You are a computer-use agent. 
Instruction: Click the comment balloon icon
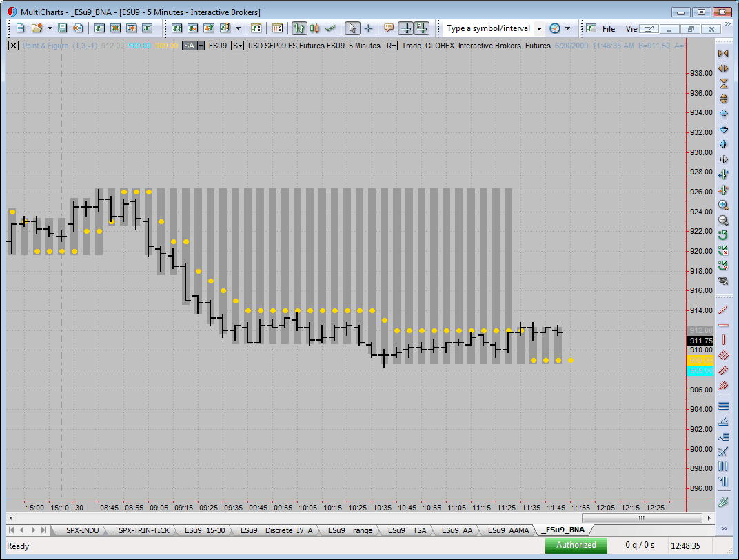(388, 28)
